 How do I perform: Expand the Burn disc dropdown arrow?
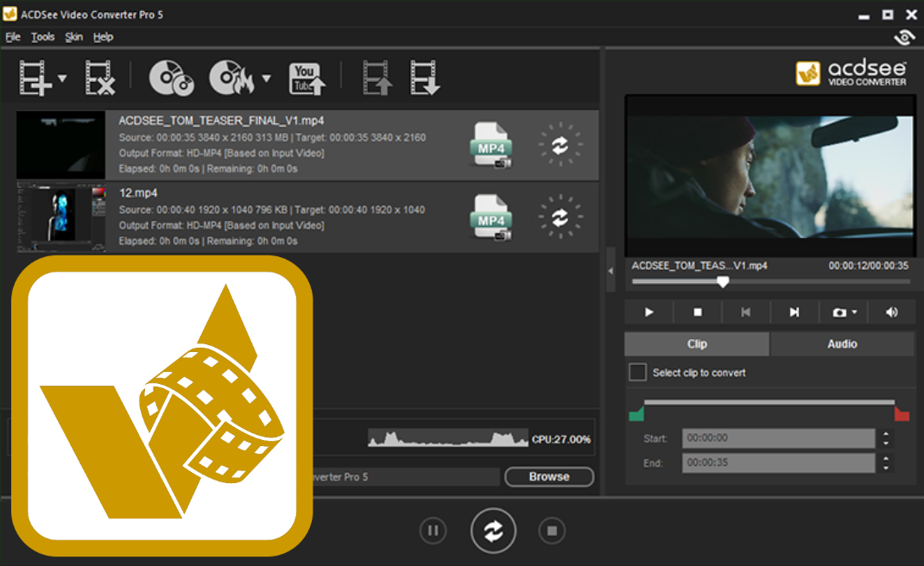tap(266, 78)
